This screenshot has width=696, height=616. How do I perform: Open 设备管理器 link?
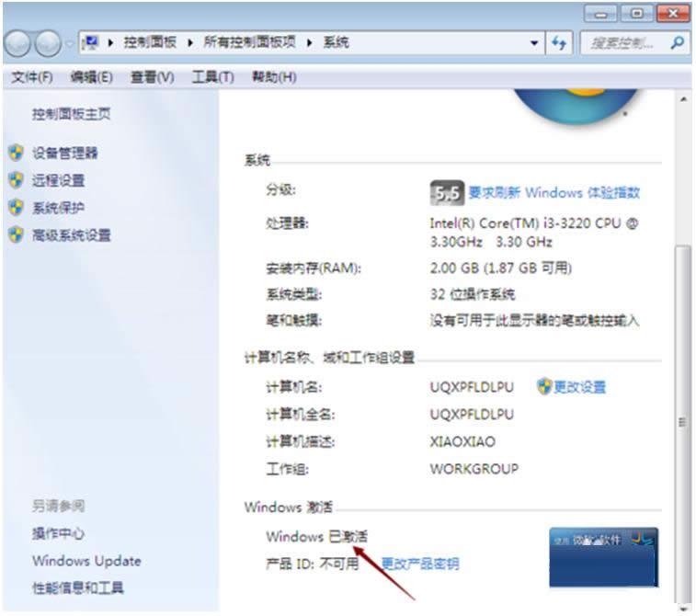64,154
